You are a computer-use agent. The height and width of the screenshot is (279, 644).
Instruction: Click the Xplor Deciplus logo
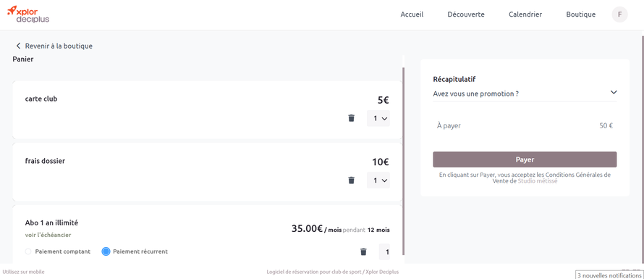pos(28,14)
